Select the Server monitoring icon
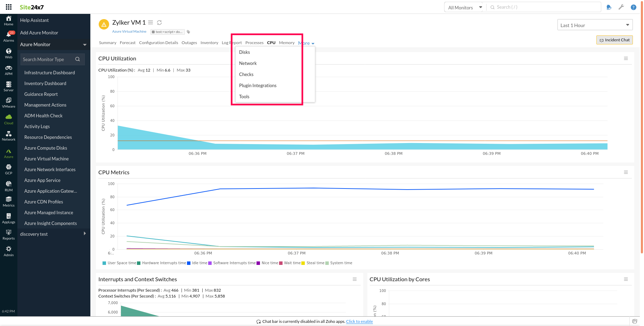 [x=8, y=86]
